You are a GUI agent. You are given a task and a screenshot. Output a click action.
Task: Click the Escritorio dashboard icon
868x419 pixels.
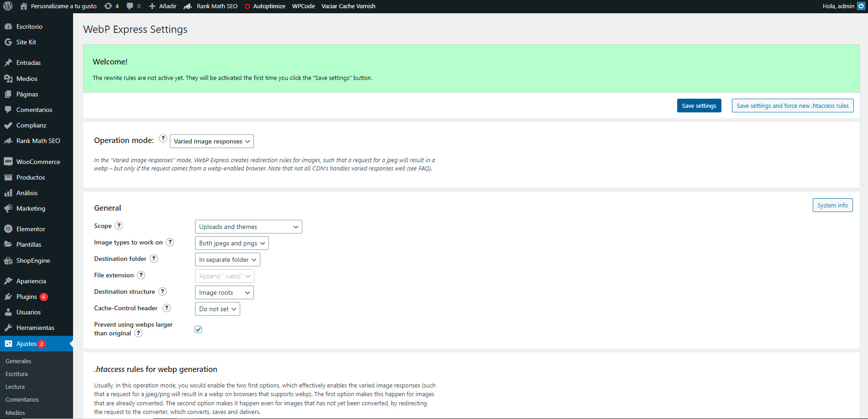click(x=8, y=27)
